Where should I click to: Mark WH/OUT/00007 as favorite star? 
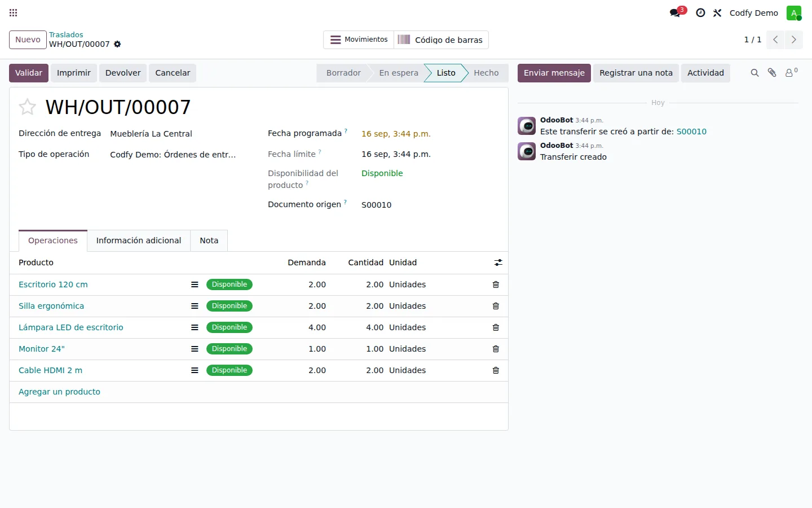[x=27, y=107]
